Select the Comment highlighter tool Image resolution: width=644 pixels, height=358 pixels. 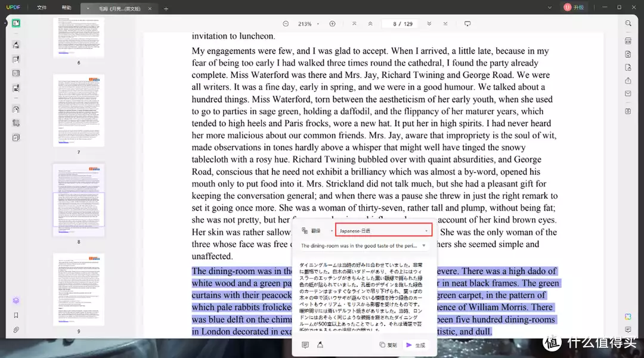[x=16, y=45]
